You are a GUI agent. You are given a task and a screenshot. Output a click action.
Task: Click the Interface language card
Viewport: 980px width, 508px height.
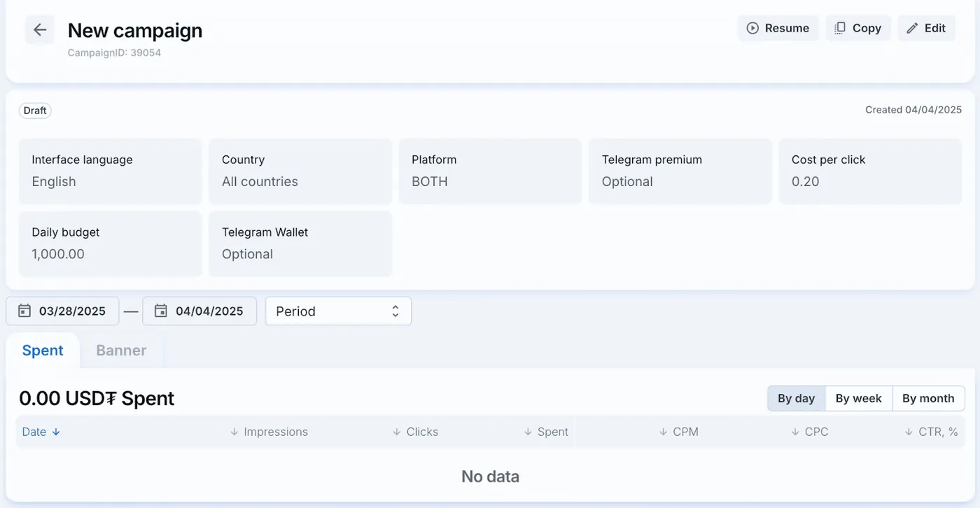(110, 171)
